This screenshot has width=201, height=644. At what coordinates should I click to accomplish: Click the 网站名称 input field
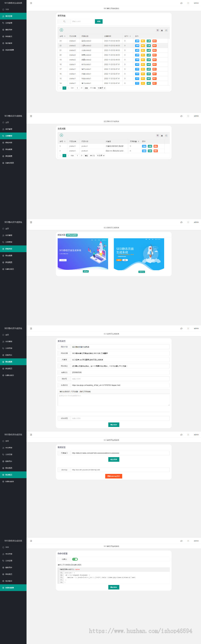(x=120, y=347)
